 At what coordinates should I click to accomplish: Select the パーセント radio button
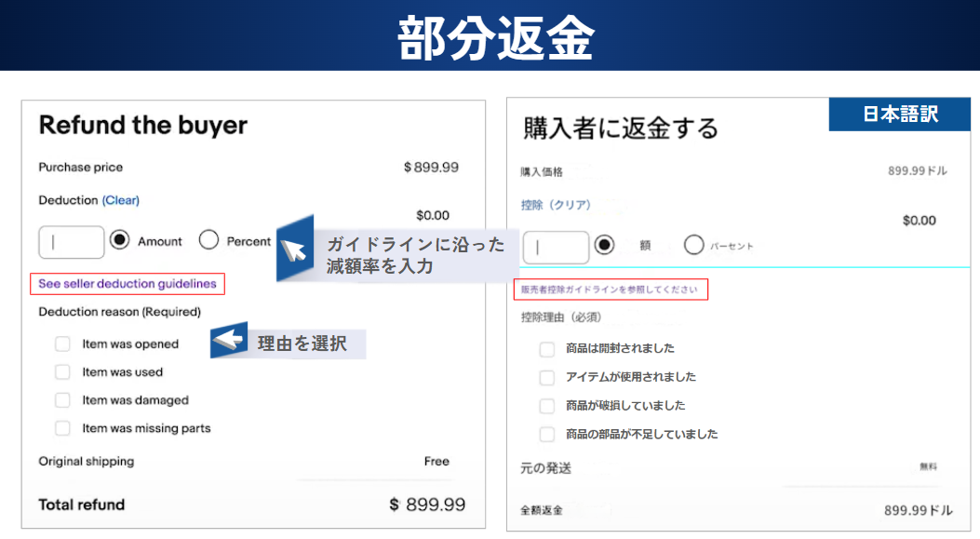693,245
